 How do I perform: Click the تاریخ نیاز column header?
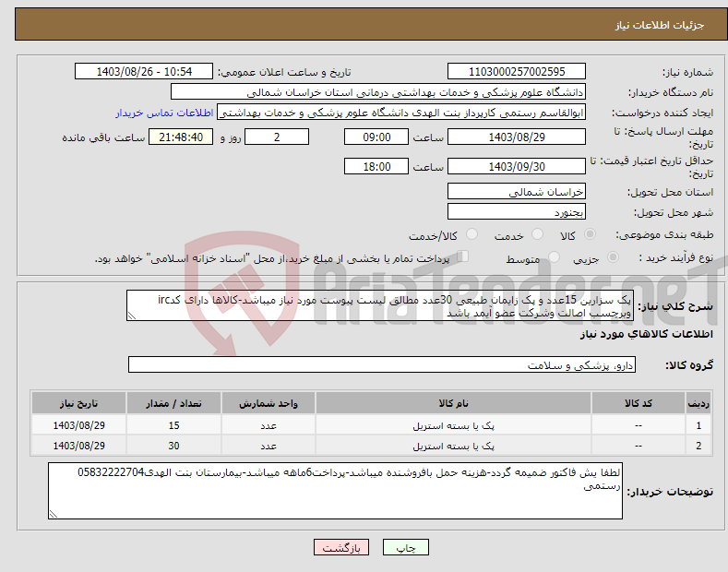pos(78,403)
